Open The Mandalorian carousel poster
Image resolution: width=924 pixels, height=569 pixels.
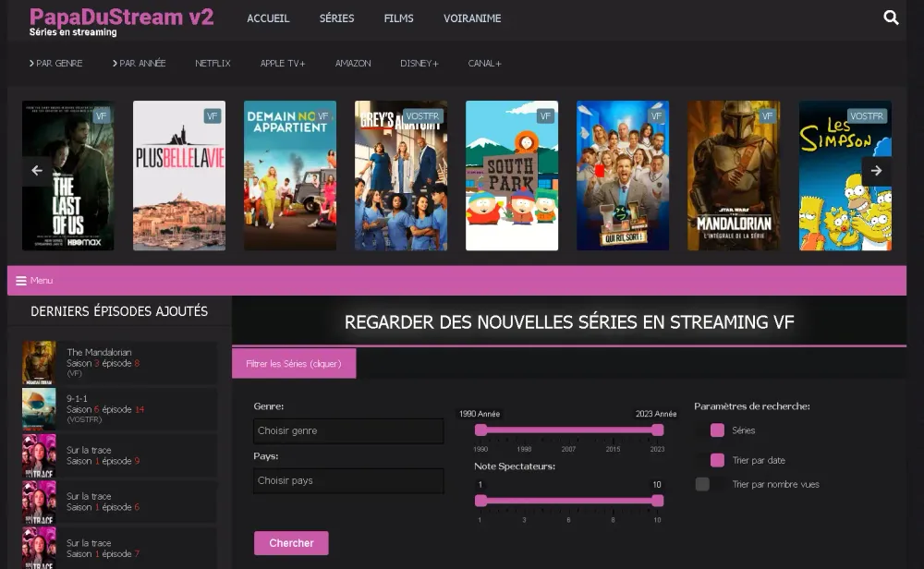(734, 176)
